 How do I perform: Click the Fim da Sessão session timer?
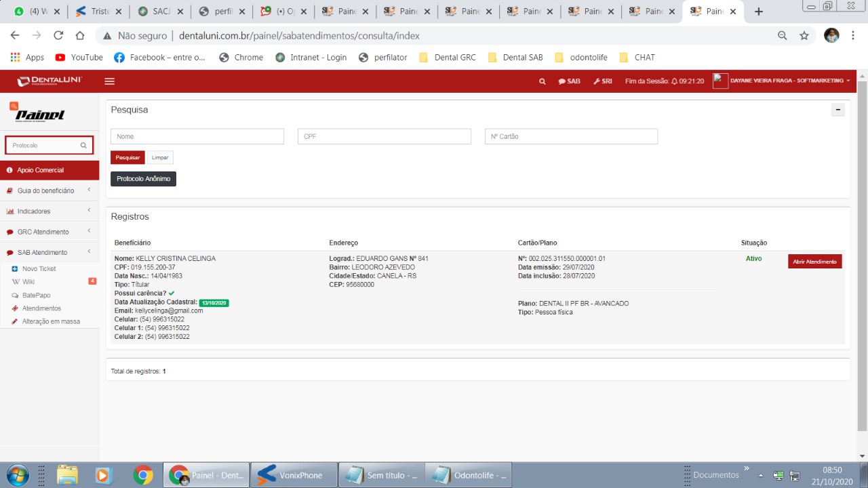click(665, 81)
